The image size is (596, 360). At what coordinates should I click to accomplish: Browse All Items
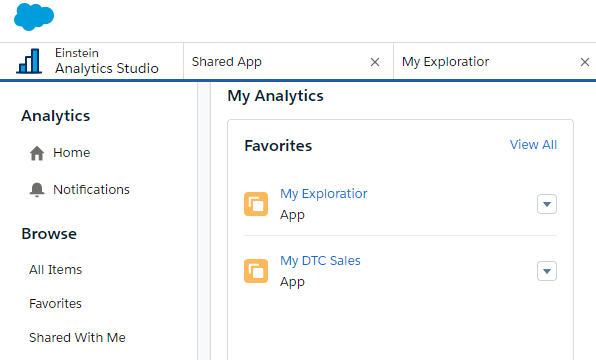click(55, 270)
